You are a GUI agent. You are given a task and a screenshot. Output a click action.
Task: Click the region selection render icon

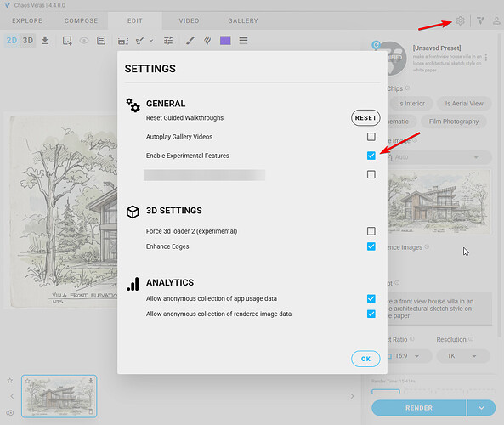click(122, 41)
